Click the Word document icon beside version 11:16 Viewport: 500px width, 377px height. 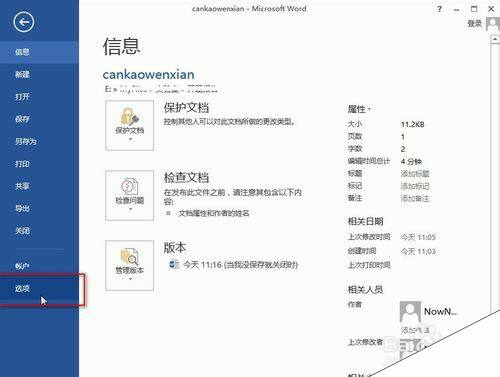174,265
